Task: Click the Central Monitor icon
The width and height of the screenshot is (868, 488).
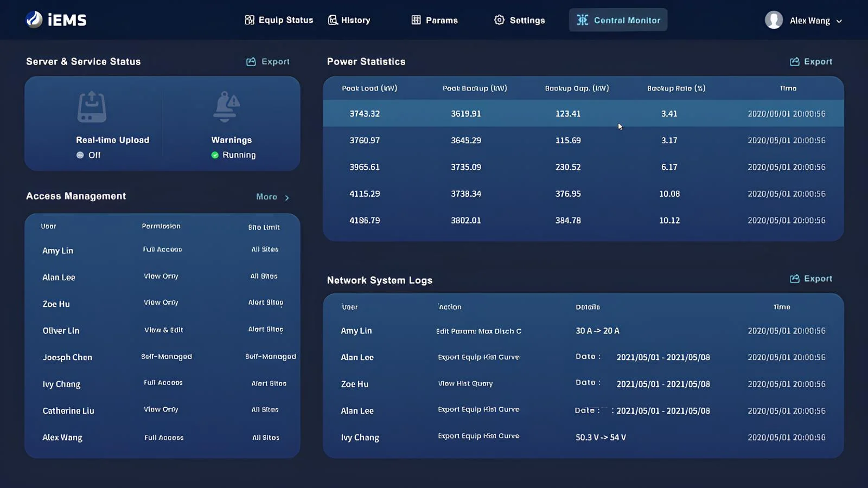Action: click(x=582, y=20)
